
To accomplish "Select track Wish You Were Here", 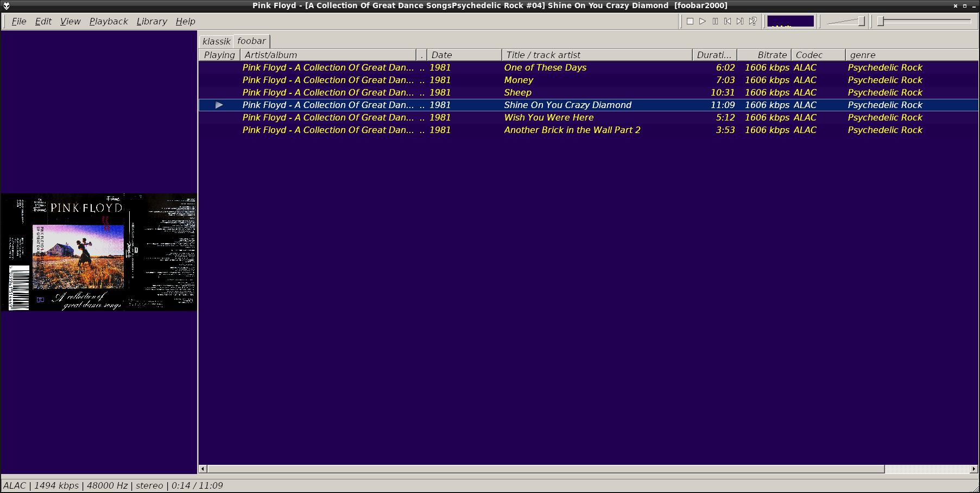I will pos(589,117).
